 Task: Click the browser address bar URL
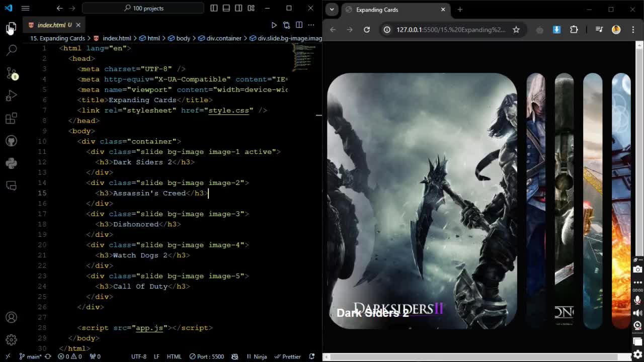tap(451, 30)
